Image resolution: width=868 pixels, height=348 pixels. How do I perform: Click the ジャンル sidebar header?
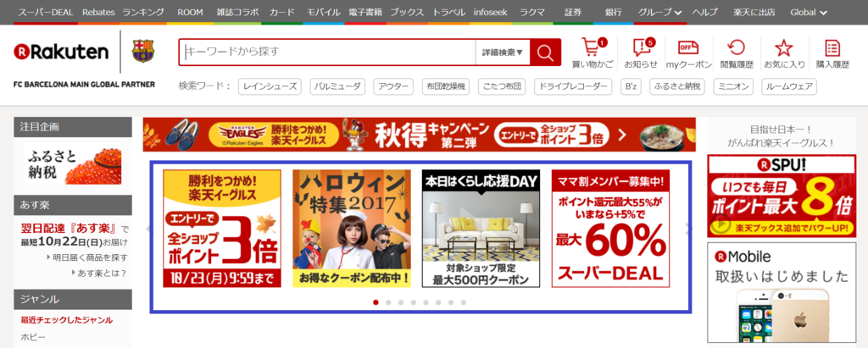(73, 299)
